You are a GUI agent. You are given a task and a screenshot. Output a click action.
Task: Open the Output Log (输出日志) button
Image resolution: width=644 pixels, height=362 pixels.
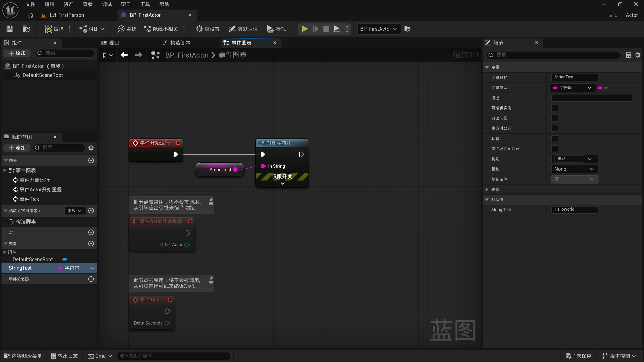point(64,356)
